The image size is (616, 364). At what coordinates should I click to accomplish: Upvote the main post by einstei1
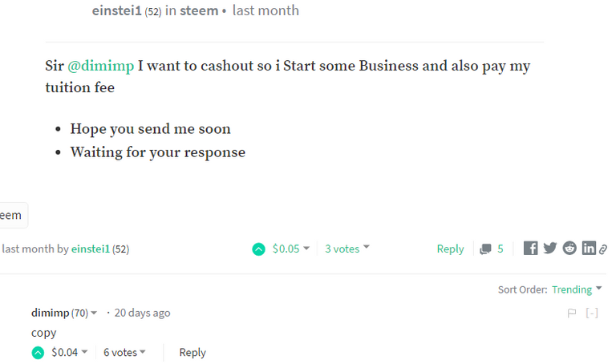pyautogui.click(x=258, y=249)
